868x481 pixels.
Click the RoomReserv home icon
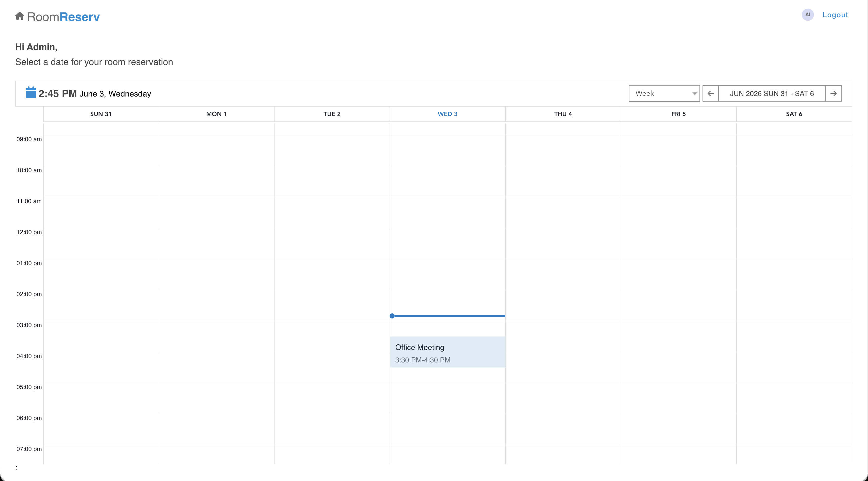[x=20, y=16]
